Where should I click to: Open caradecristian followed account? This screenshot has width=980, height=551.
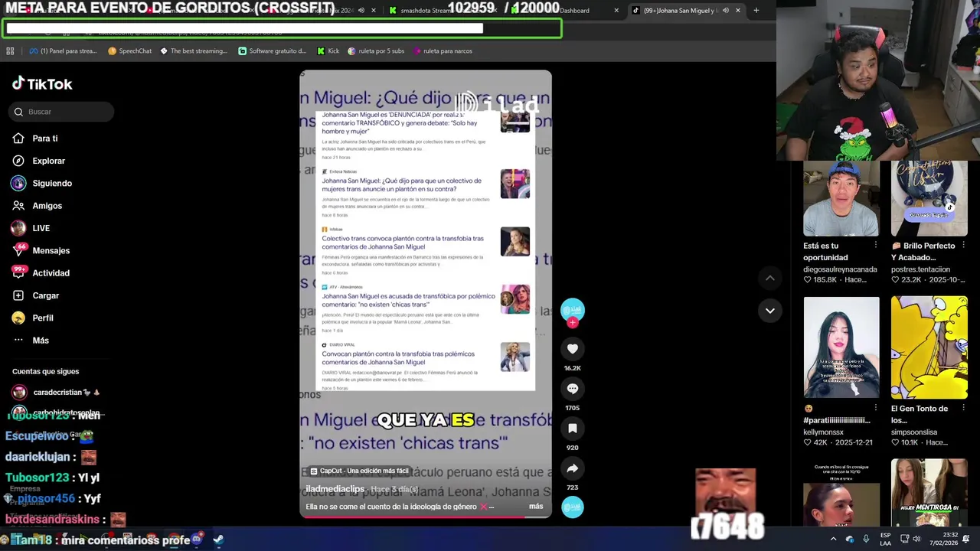(x=56, y=393)
